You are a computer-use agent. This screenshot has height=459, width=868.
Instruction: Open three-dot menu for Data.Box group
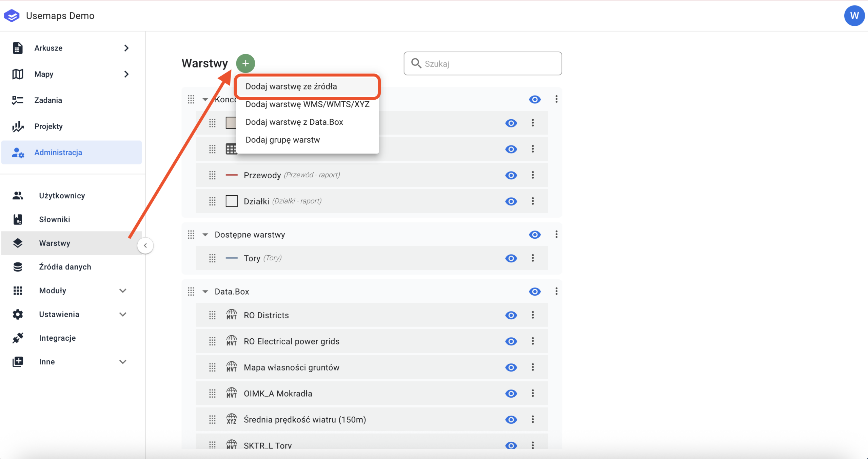tap(556, 291)
